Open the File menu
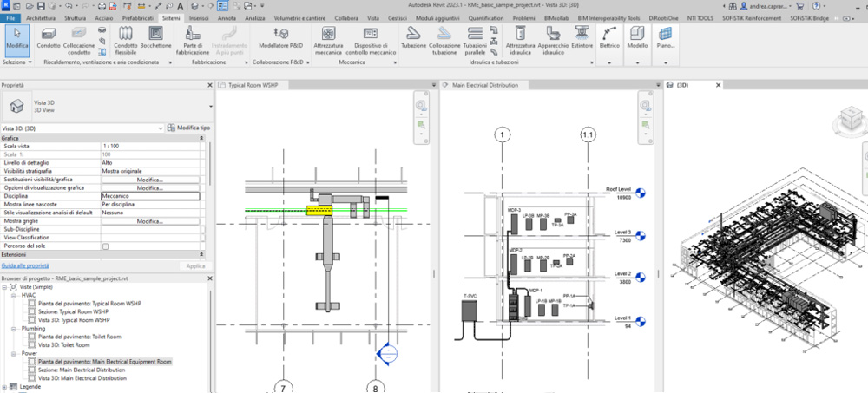 click(10, 17)
